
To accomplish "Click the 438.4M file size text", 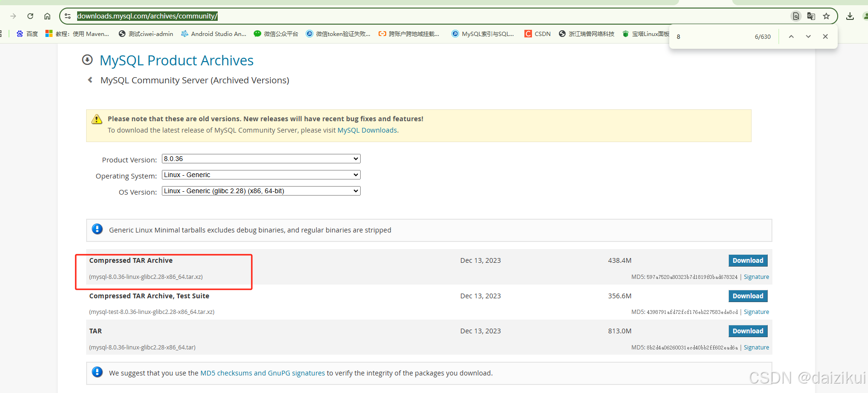I will 620,260.
